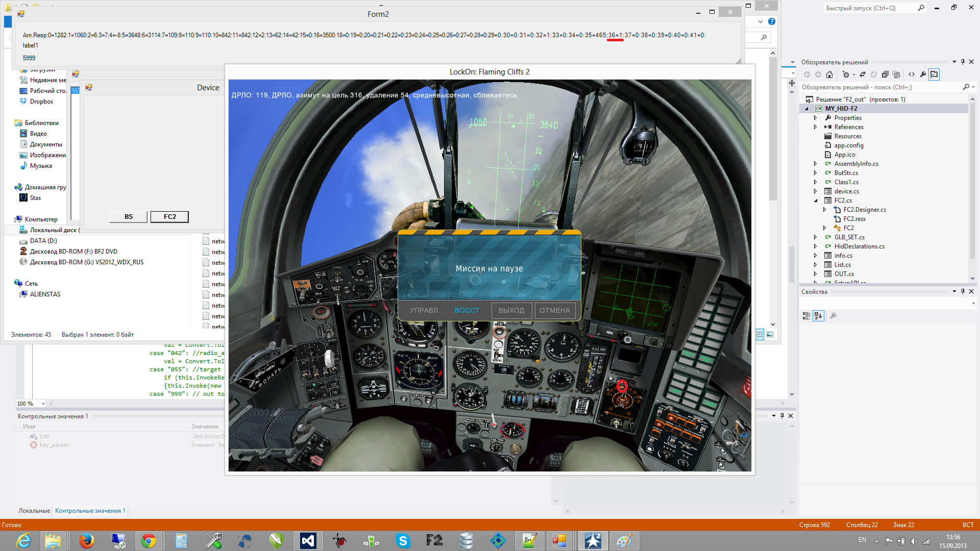Click the BS button in Device window
980x551 pixels.
coord(129,217)
